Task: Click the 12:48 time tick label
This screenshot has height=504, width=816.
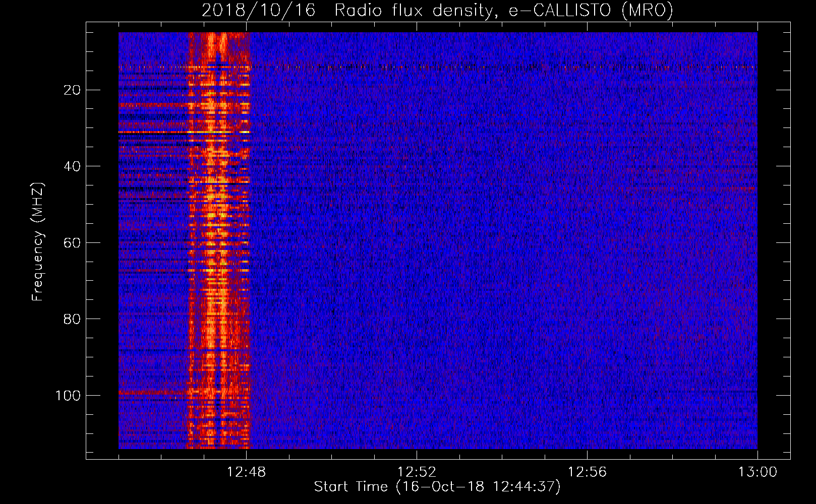Action: [x=246, y=472]
